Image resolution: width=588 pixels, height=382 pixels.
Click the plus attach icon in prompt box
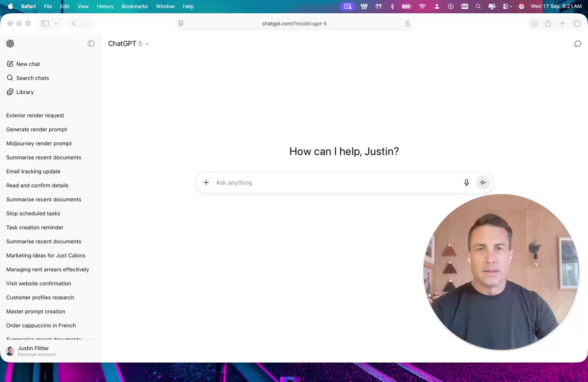point(206,182)
